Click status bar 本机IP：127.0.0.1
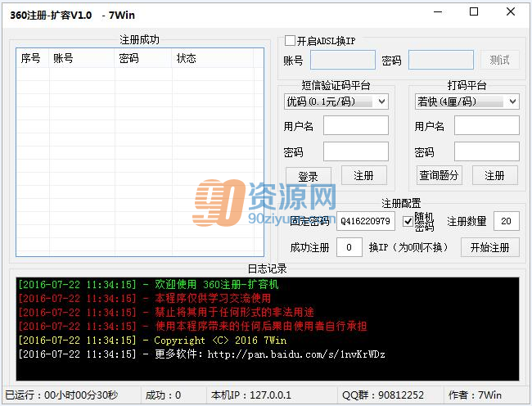 251,395
